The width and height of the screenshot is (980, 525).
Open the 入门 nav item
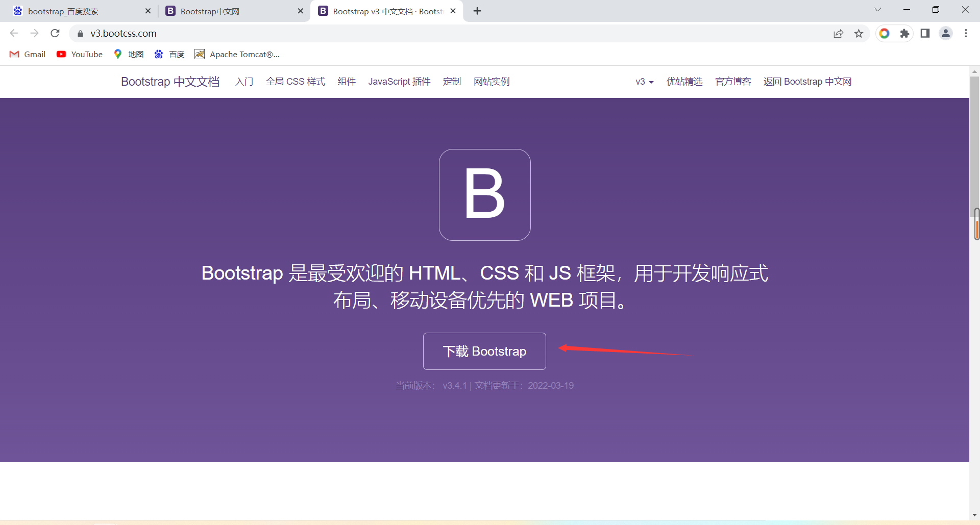point(244,82)
